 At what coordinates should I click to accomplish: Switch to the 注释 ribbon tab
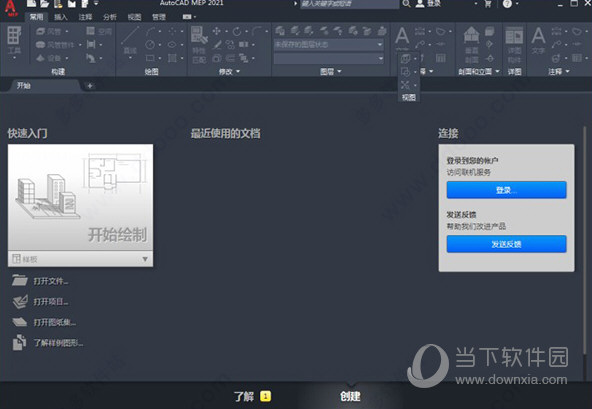click(x=85, y=17)
